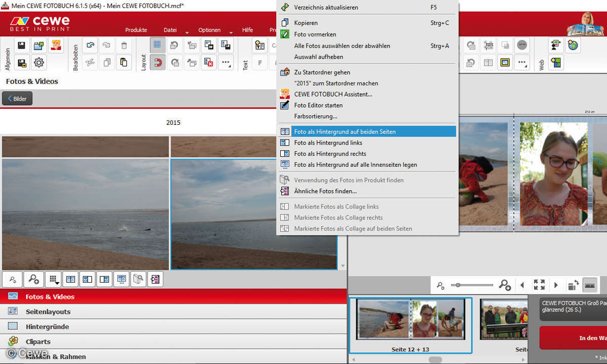This screenshot has width=607, height=364.
Task: Toggle Foto vormerken checkmark entry
Action: (x=367, y=34)
